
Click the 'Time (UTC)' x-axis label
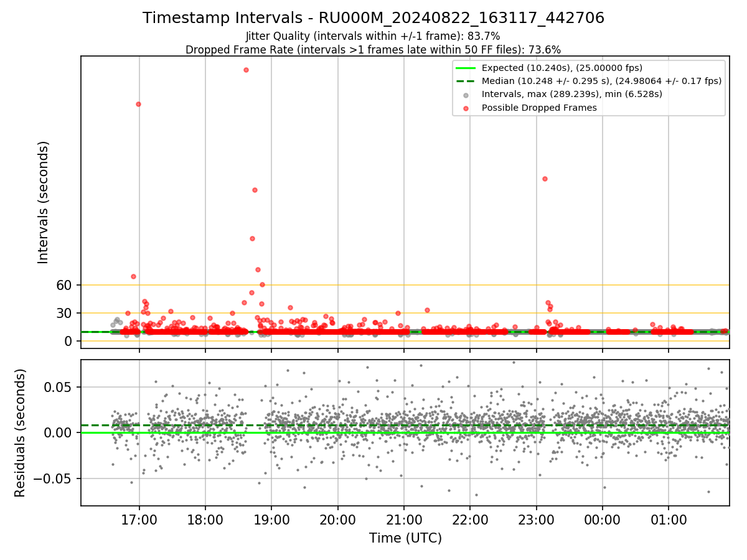405,538
